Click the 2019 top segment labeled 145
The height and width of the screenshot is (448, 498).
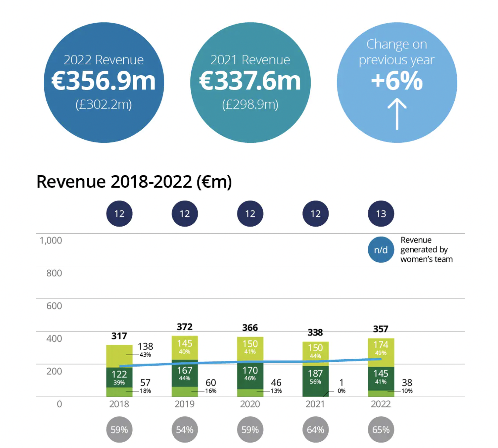coord(185,348)
